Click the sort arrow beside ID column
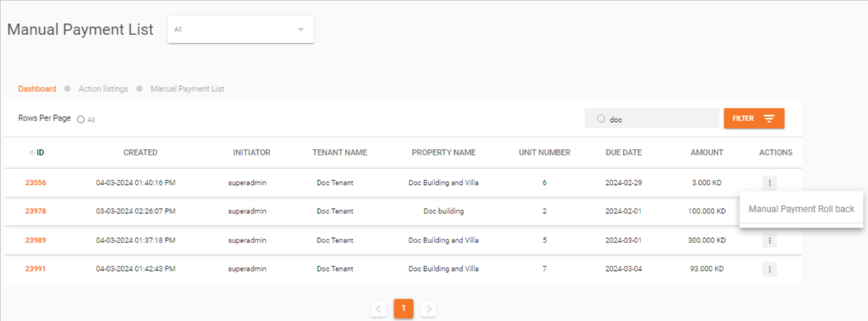Viewport: 868px width, 321px height. pyautogui.click(x=31, y=153)
